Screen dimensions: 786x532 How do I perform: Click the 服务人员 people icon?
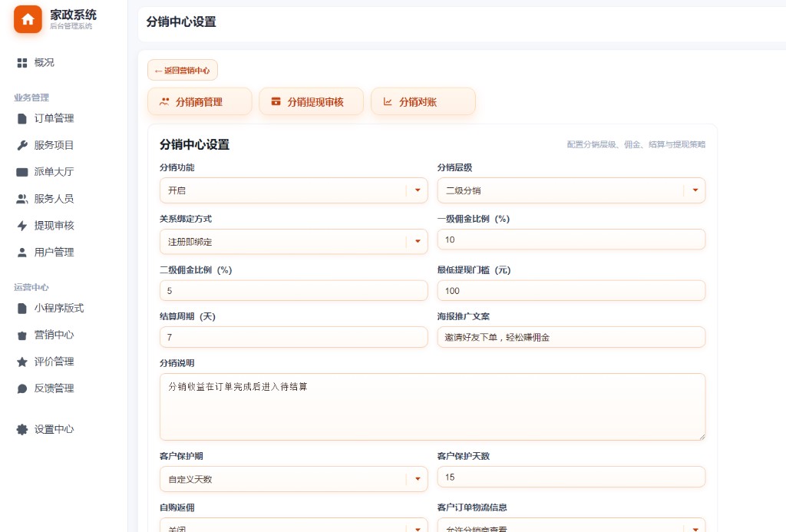click(x=22, y=199)
